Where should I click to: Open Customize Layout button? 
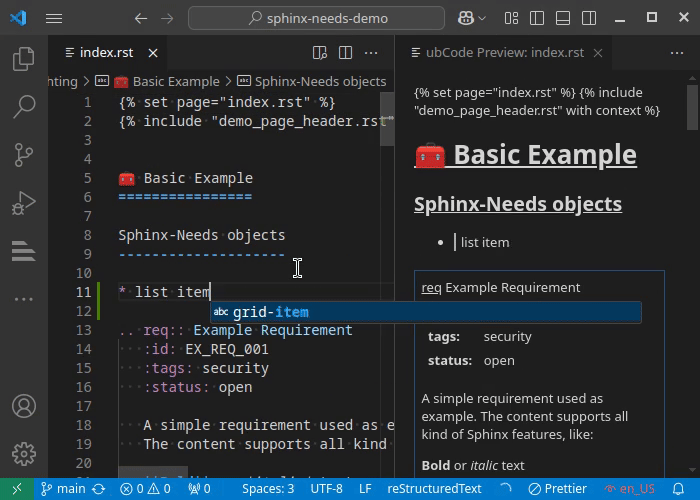[x=511, y=18]
